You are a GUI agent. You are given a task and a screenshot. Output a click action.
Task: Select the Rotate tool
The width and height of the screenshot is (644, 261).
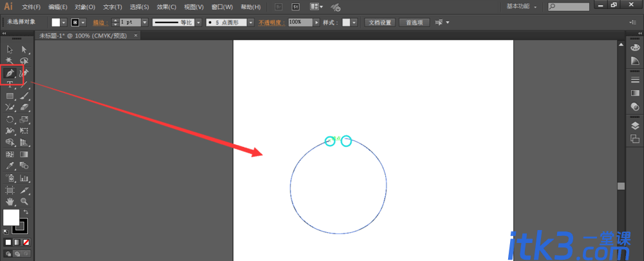tap(10, 120)
